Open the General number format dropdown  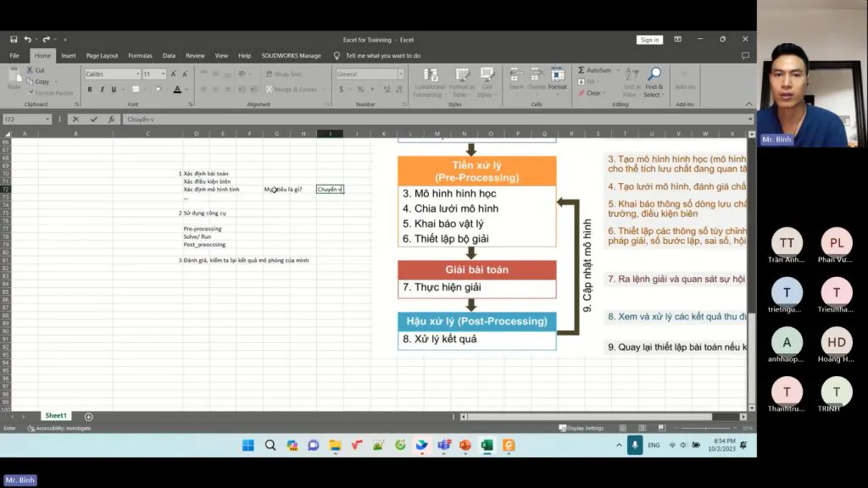(x=401, y=74)
